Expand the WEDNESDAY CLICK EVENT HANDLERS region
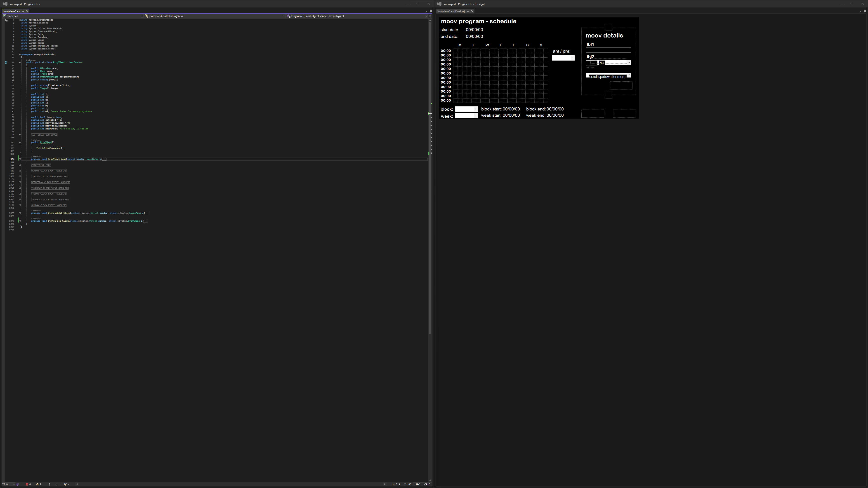This screenshot has width=868, height=488. [x=20, y=182]
